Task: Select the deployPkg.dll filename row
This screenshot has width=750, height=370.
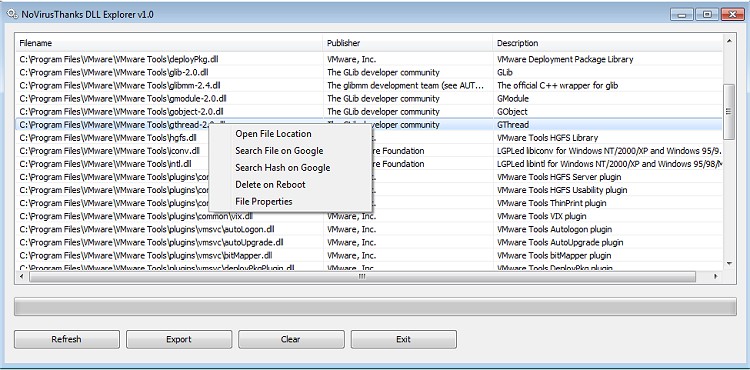Action: click(x=119, y=59)
